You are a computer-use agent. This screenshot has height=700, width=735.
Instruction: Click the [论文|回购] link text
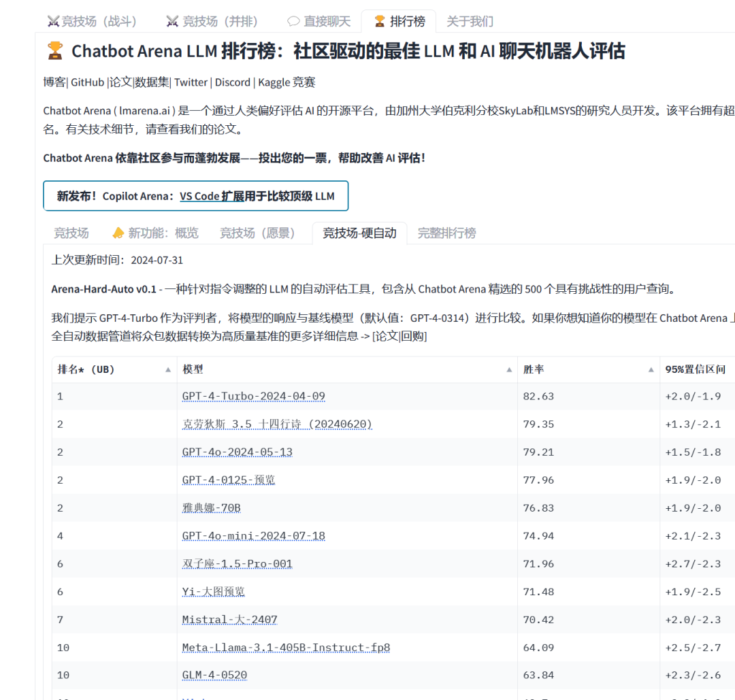(x=399, y=336)
